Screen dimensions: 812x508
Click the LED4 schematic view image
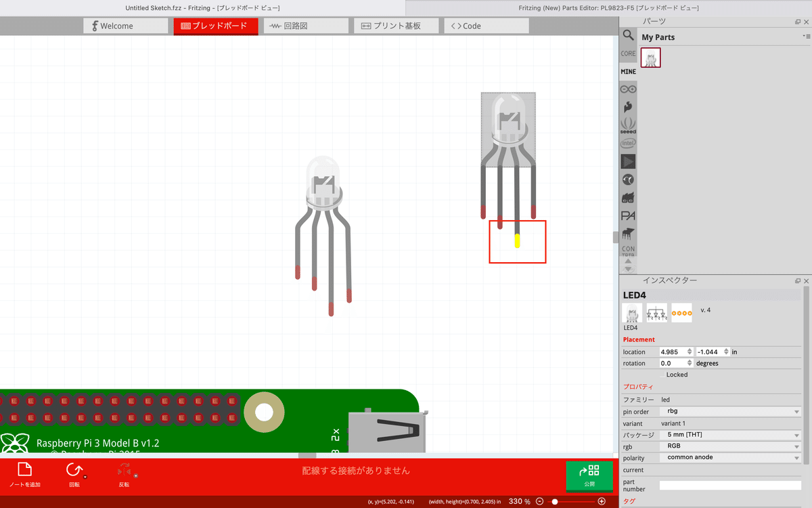(x=657, y=313)
